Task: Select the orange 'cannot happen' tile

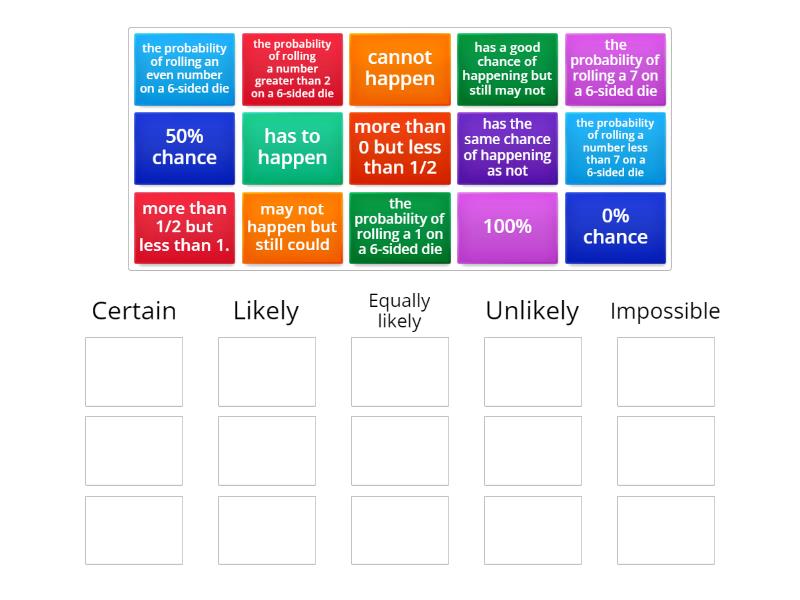Action: [x=400, y=69]
